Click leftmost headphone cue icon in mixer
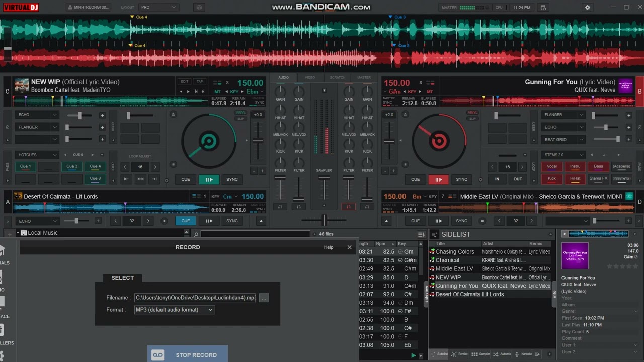This screenshot has height=362, width=644. point(280,206)
